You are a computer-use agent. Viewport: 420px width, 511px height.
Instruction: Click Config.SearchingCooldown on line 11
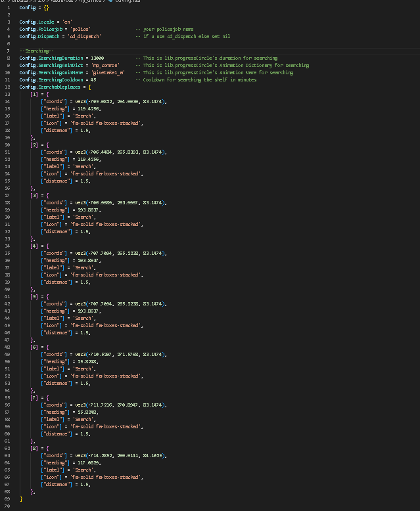[x=51, y=80]
